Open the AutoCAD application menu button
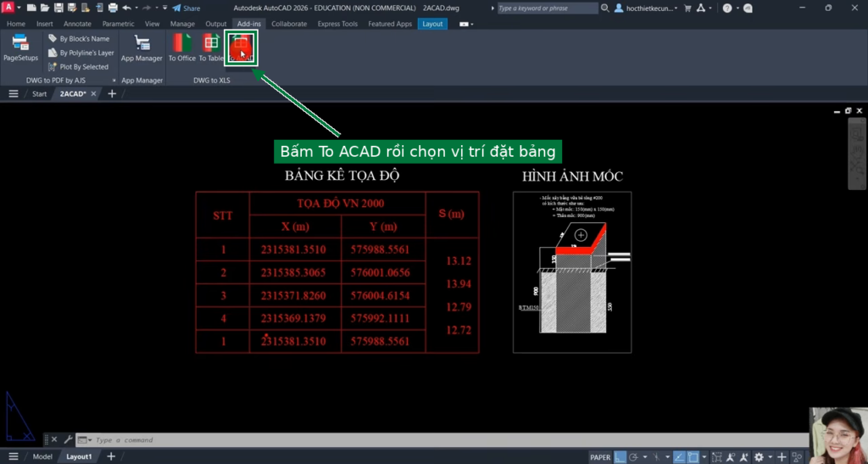 click(x=8, y=8)
